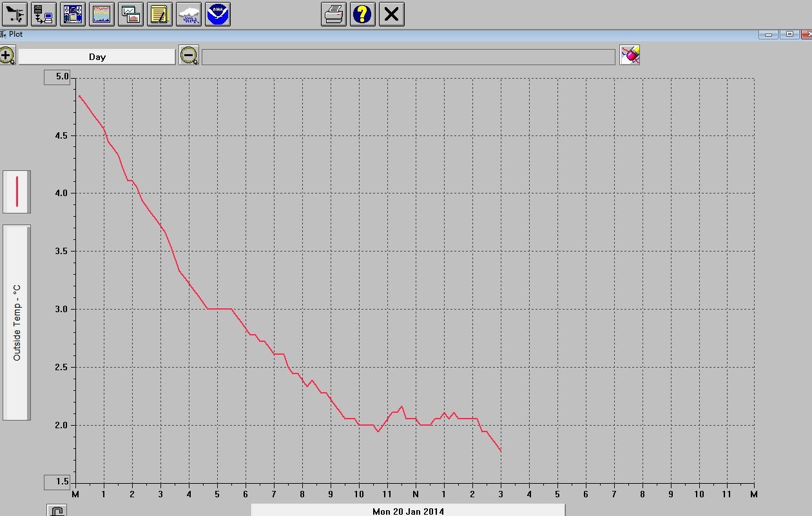Click the pencil marker tool icon
The image size is (812, 516).
(630, 55)
